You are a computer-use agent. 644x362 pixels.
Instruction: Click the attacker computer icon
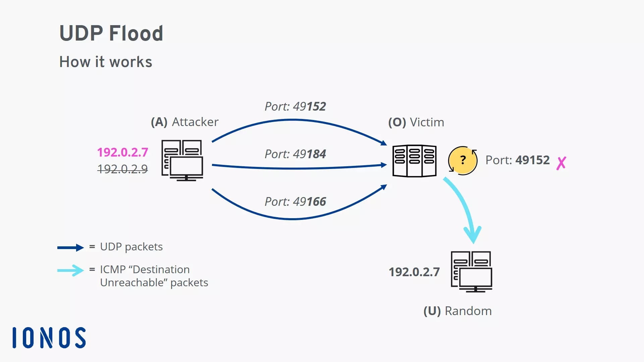(181, 159)
